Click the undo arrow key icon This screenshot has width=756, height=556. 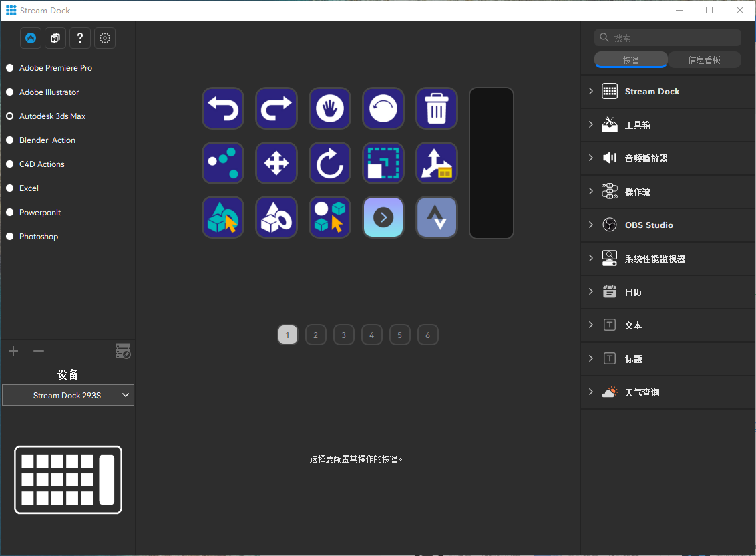tap(223, 108)
